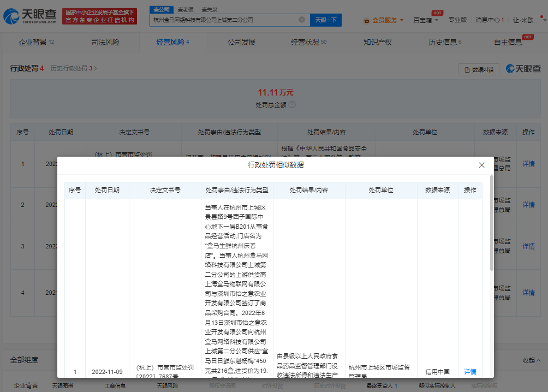Close the 行政处罚相似数据 dialog
This screenshot has height=392, width=548.
(481, 165)
